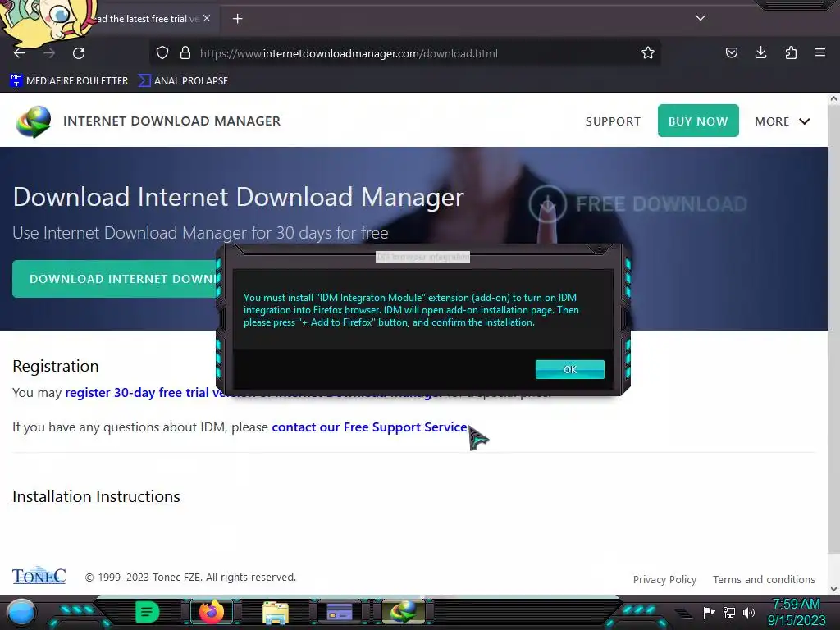The height and width of the screenshot is (630, 840).
Task: Expand the MORE dropdown menu
Action: 782,121
